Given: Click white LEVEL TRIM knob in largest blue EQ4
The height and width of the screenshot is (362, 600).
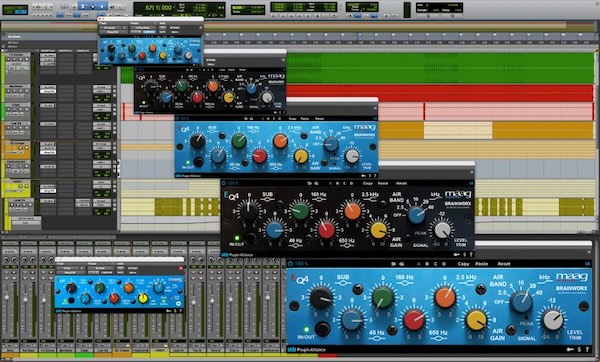Looking at the screenshot, I should [553, 320].
